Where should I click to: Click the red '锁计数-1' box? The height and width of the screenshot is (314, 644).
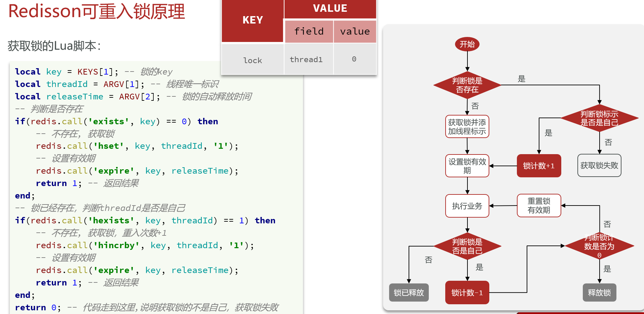(467, 293)
